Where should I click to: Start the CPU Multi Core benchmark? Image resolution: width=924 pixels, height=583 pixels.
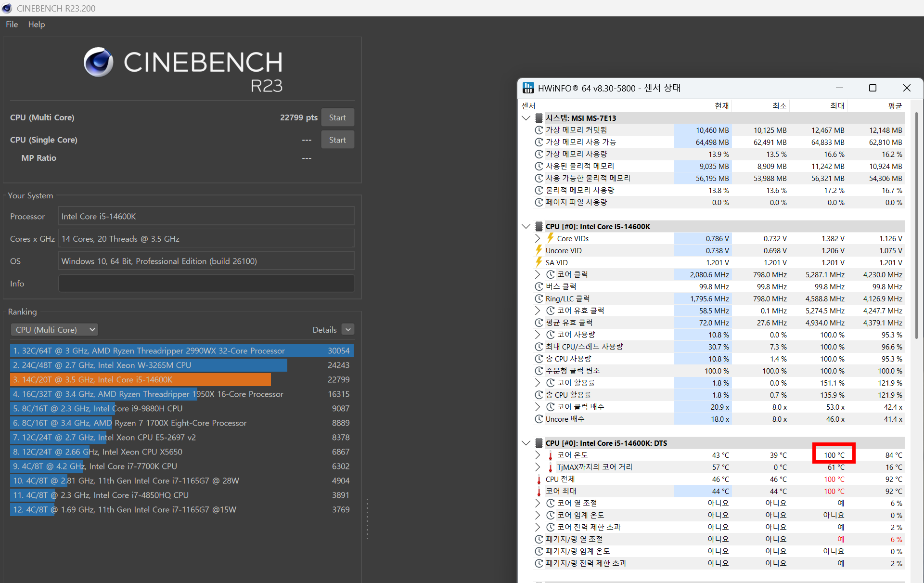point(337,117)
